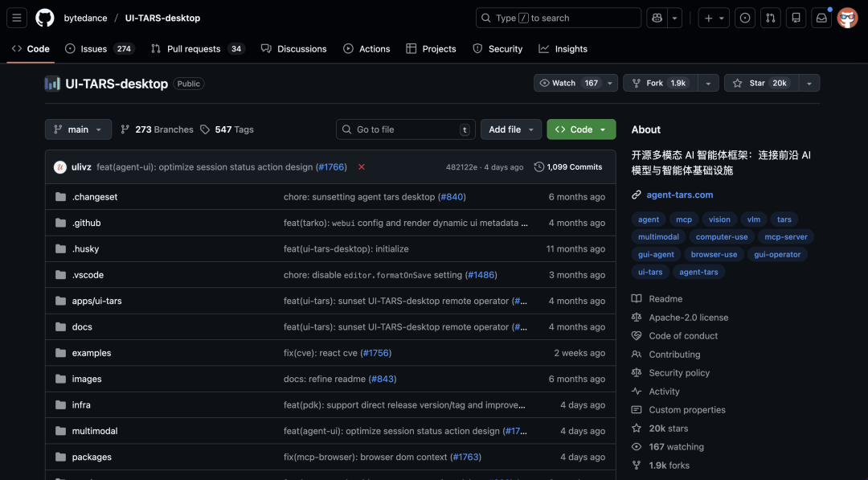View history via the 1,099 Commits clock icon
The width and height of the screenshot is (868, 480).
[538, 166]
